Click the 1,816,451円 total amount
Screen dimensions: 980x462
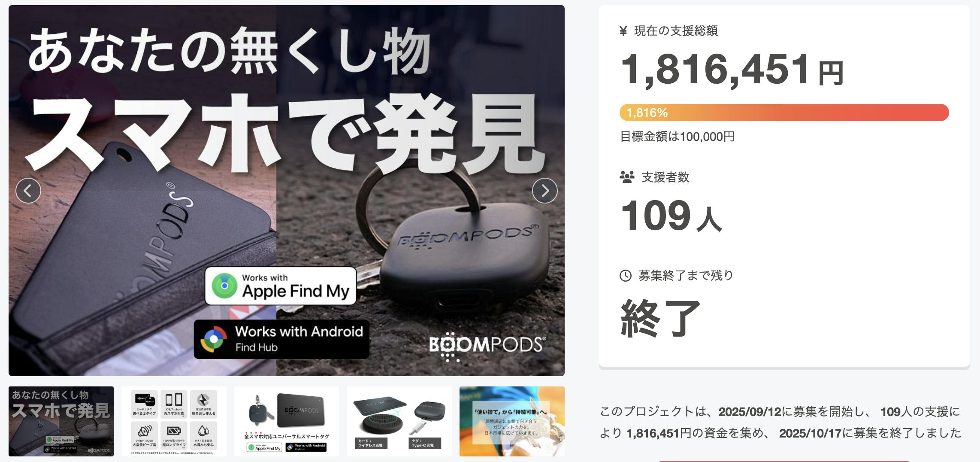coord(732,70)
